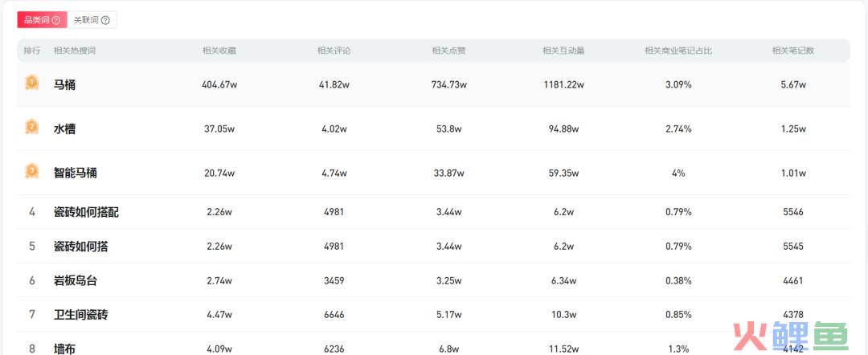Sort by 相关收藏 column header
868x355 pixels.
pos(219,51)
